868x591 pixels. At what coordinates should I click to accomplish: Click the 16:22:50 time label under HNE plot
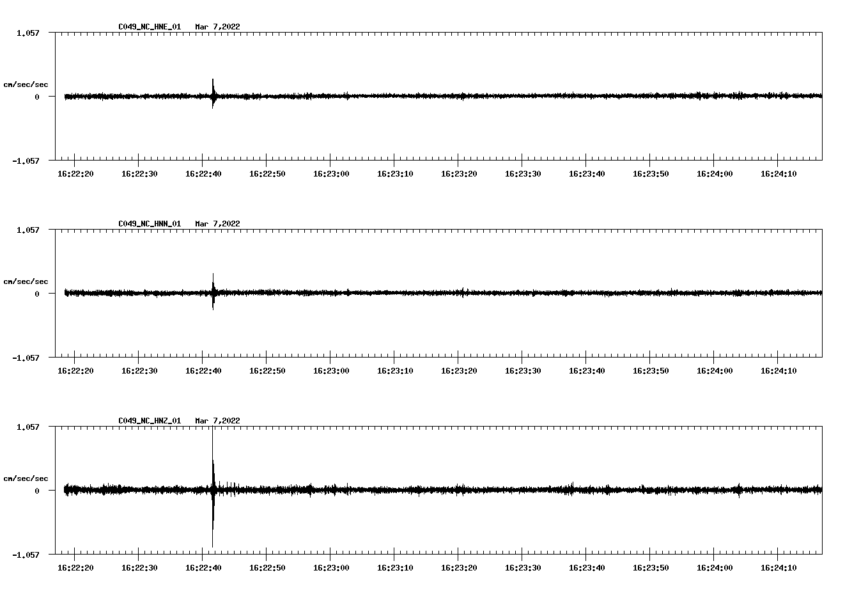point(267,174)
